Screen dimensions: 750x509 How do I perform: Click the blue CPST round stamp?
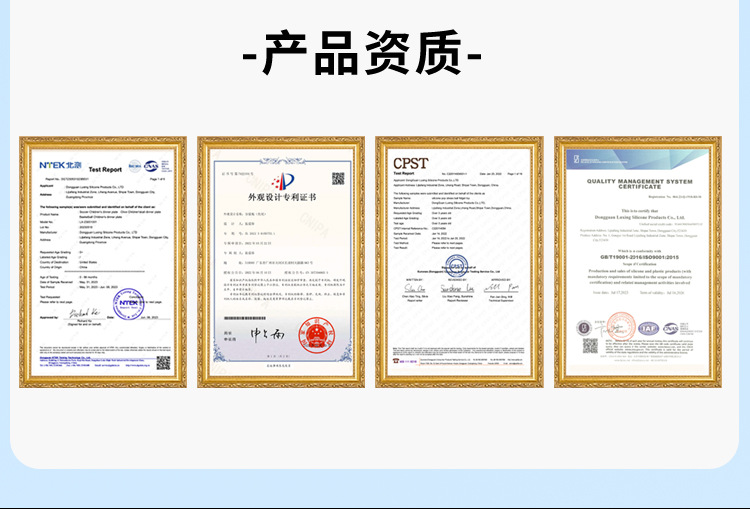pos(456,266)
